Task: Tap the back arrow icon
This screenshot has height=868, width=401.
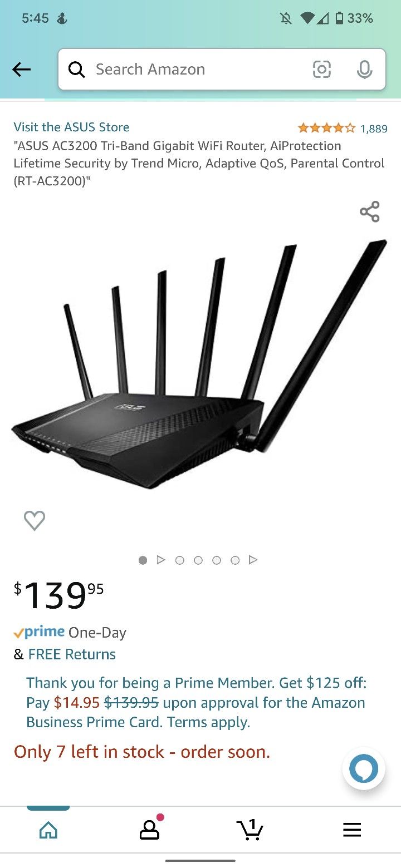Action: coord(22,70)
